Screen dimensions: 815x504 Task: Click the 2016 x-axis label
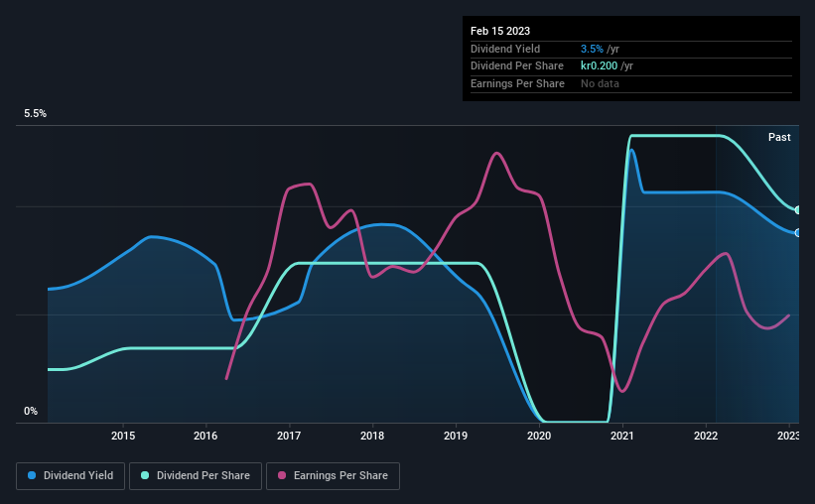pos(205,436)
